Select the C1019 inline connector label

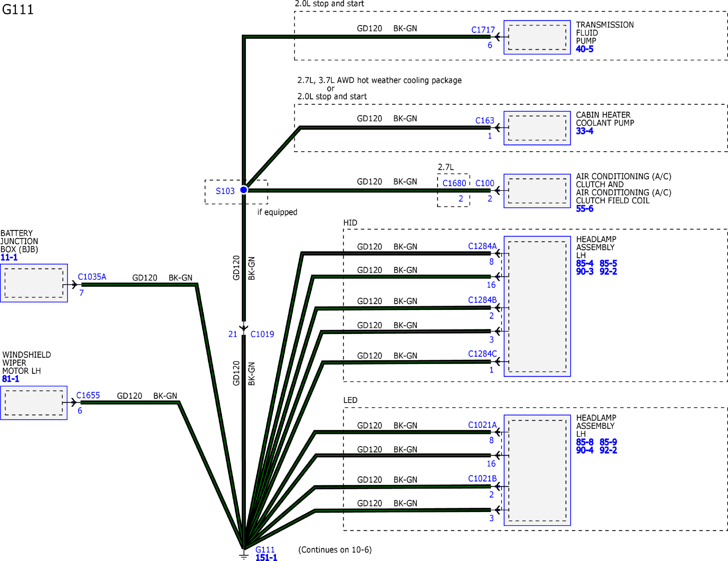[262, 334]
